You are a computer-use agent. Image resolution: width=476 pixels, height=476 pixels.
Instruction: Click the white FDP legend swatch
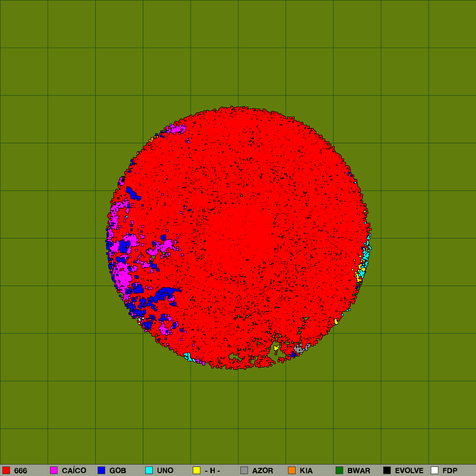pos(435,470)
